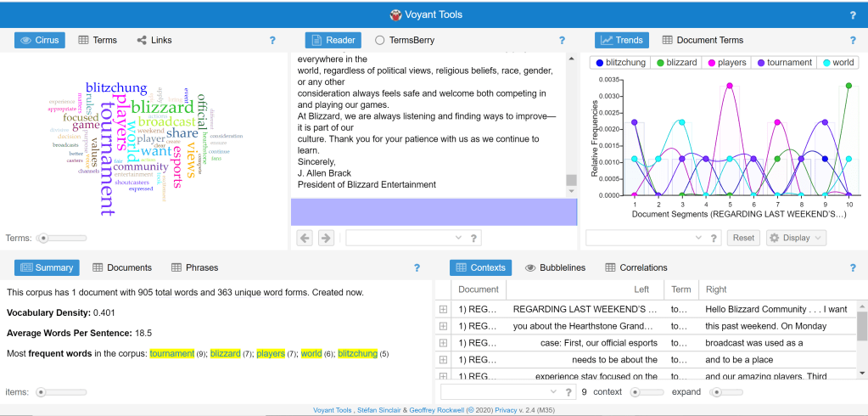The height and width of the screenshot is (416, 868).
Task: Toggle the players series in the Trends legend
Action: 725,63
